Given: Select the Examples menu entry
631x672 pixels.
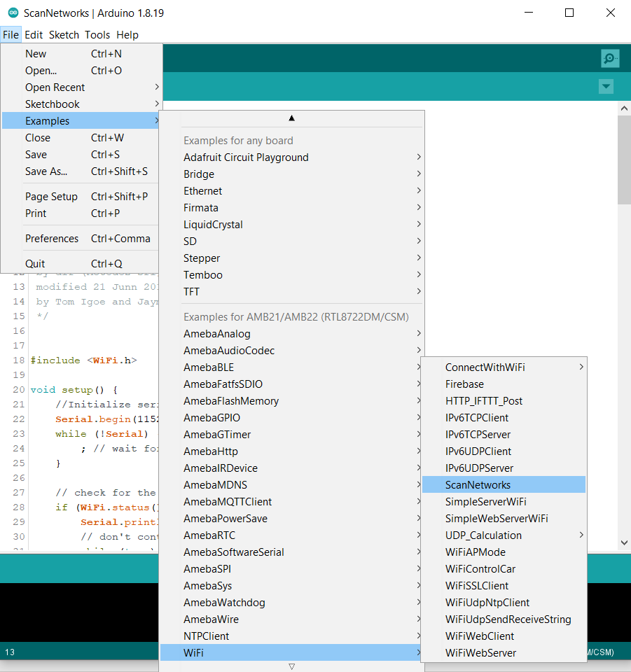Looking at the screenshot, I should pos(81,121).
